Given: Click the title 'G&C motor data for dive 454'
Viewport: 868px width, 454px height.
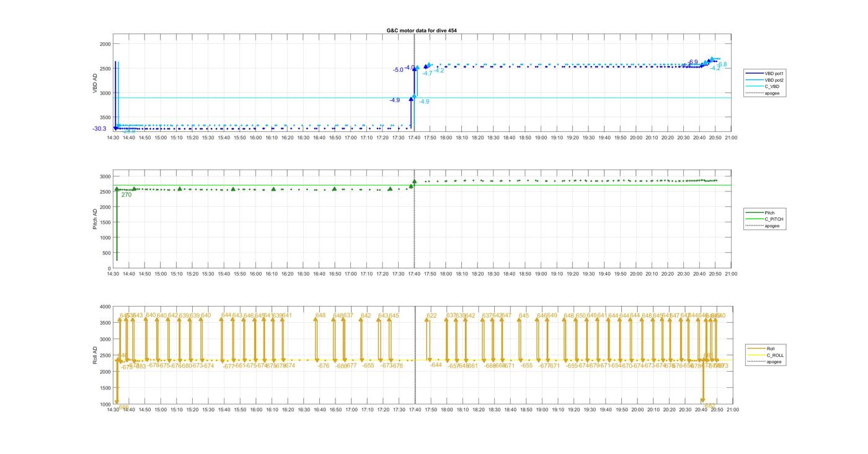Looking at the screenshot, I should 422,30.
